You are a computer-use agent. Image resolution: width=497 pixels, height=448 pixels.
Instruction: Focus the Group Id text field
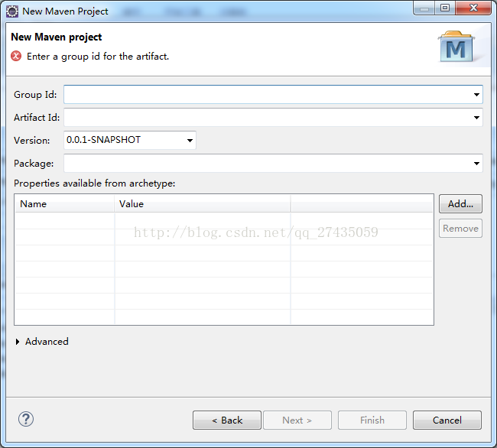[x=273, y=94]
